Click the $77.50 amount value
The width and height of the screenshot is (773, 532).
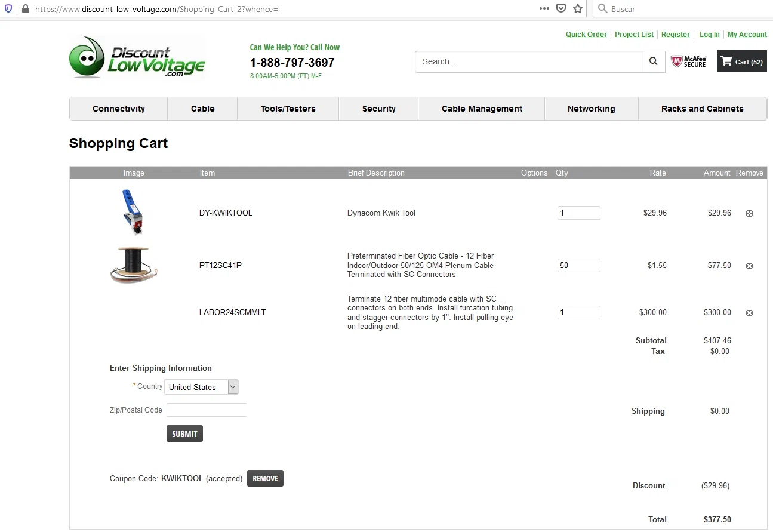[x=719, y=265]
